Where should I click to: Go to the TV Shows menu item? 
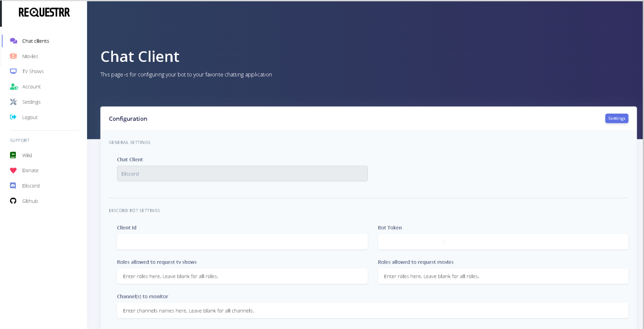[33, 71]
